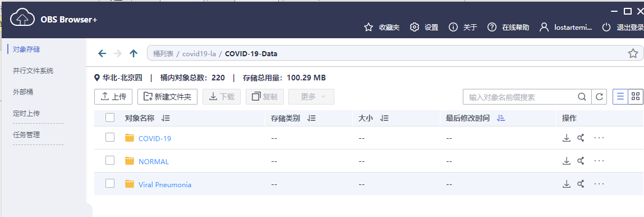Click the lostartemi... user account
The width and height of the screenshot is (644, 217).
pyautogui.click(x=566, y=27)
